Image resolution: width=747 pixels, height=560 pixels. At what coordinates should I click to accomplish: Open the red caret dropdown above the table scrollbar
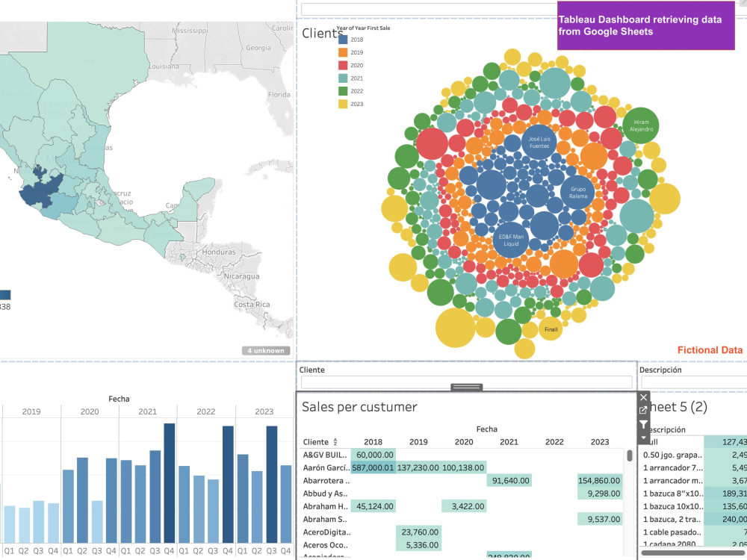pos(643,438)
